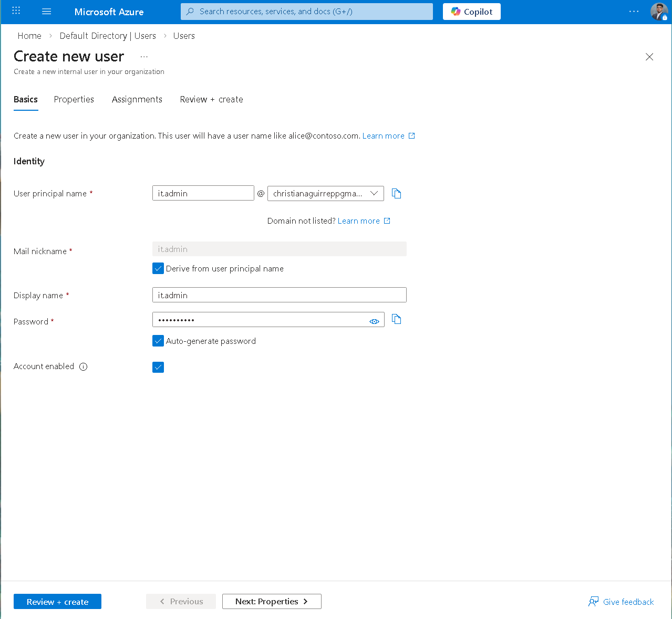Viewport: 672px width, 619px height.
Task: View the Account enabled info tooltip
Action: (x=83, y=366)
